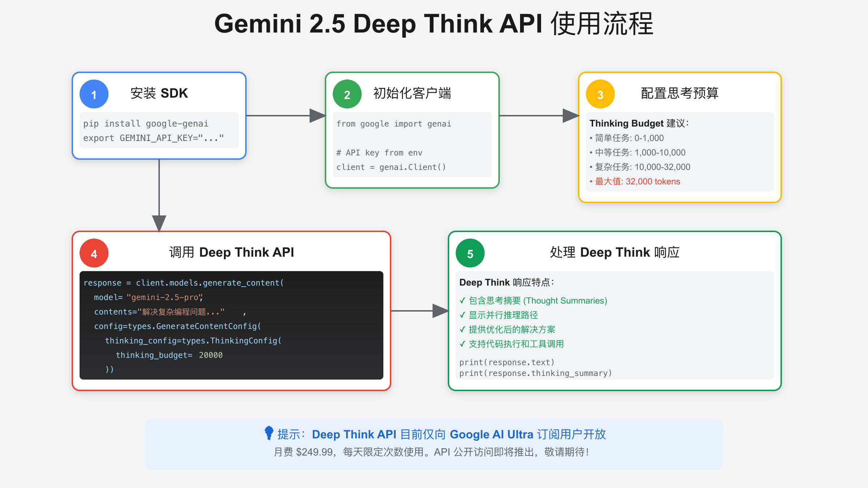Image resolution: width=868 pixels, height=488 pixels.
Task: Click the code "from google import genai"
Action: pos(393,124)
